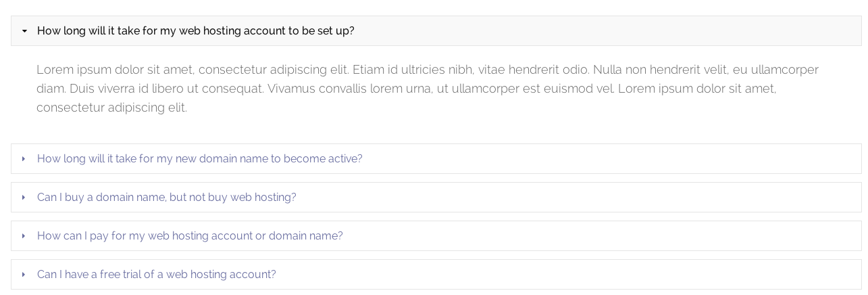
Task: Click blank area of new domain name header bar
Action: point(608,159)
